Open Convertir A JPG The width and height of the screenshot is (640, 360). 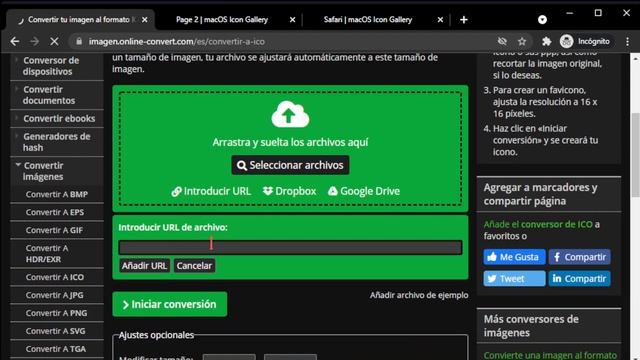(x=54, y=295)
